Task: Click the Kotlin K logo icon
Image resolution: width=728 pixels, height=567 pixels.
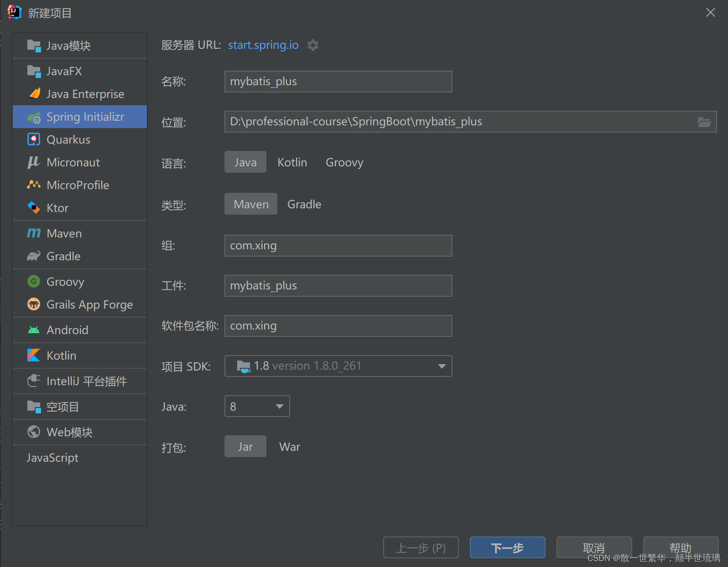Action: click(34, 356)
